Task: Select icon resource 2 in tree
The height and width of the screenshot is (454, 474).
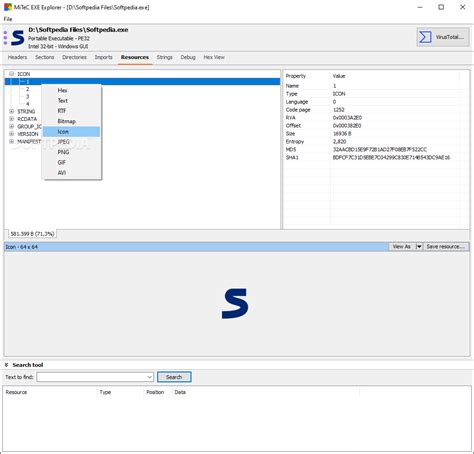Action: pos(28,89)
